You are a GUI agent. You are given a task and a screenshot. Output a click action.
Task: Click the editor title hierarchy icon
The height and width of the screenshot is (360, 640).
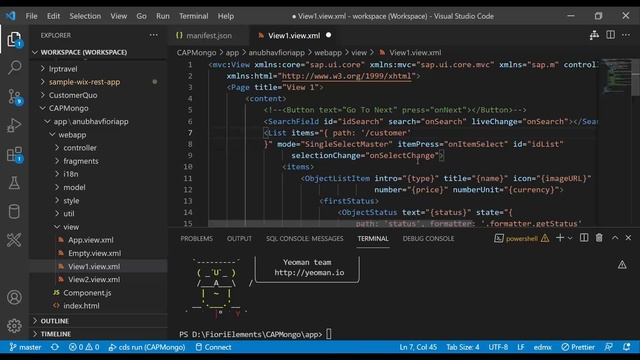coord(594,35)
